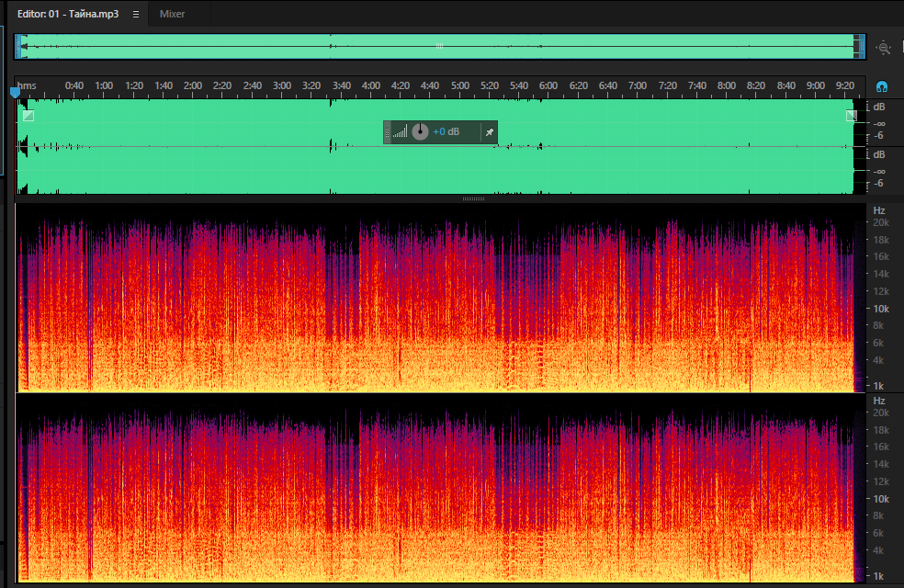Open the Editor panel menu icon

[x=136, y=15]
